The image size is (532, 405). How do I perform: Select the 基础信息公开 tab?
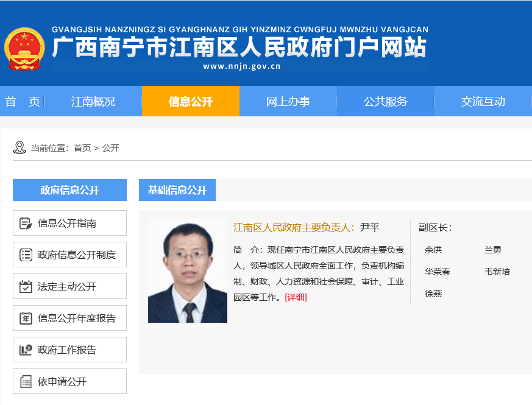(x=177, y=190)
